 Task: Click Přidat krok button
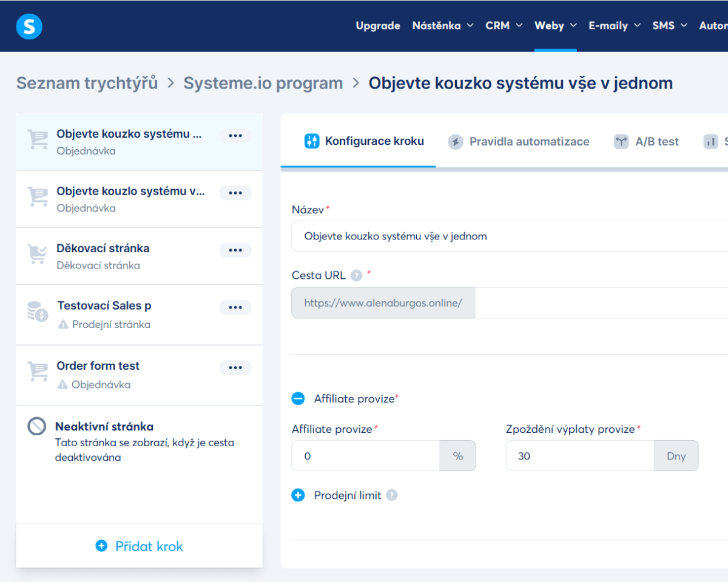(x=140, y=546)
